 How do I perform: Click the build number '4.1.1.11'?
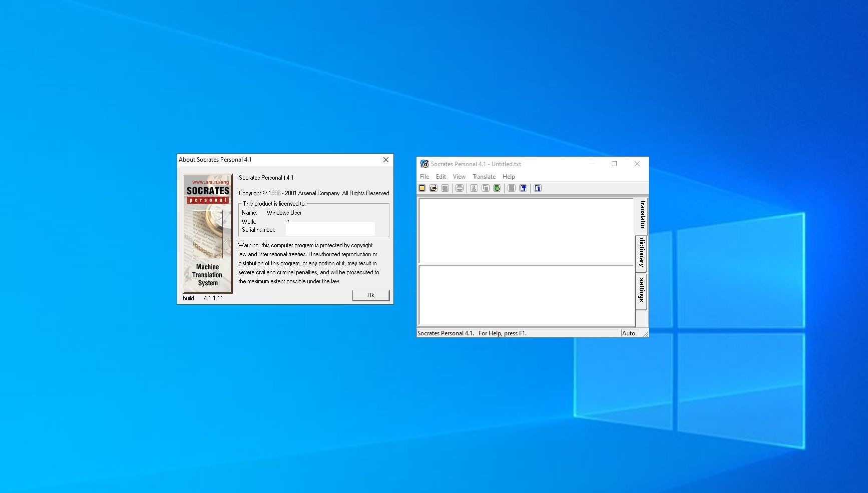(213, 298)
